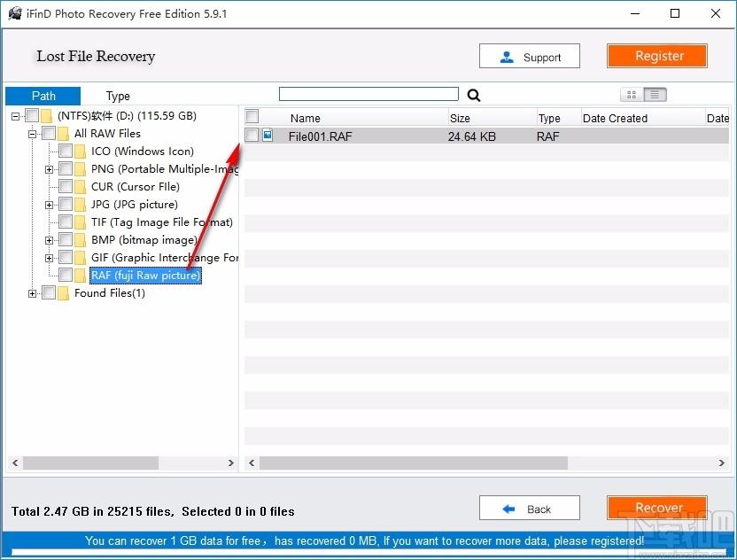Tick the RAF (fuji Raw picture) checkbox

(x=66, y=275)
